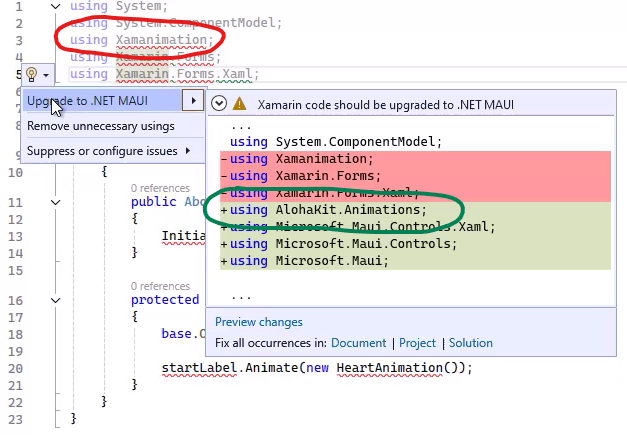Select Upgrade to .NET MAUI
This screenshot has width=627, height=435.
[x=101, y=101]
